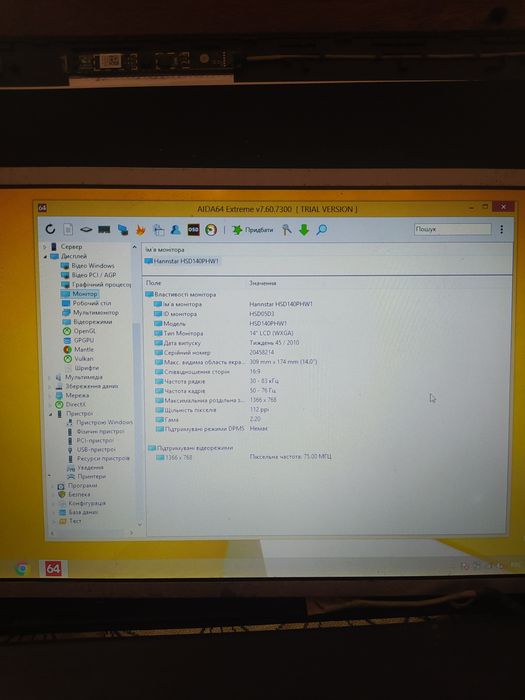The height and width of the screenshot is (700, 525).
Task: Click the green download arrow icon
Action: click(x=304, y=229)
